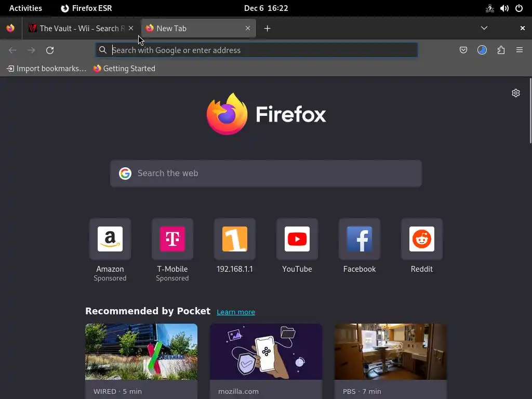
Task: Click the Sponsored label under Amazon
Action: (x=110, y=278)
